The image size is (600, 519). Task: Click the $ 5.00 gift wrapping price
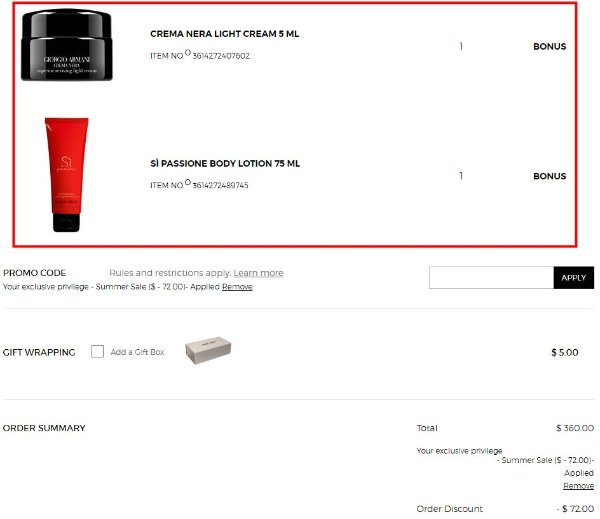point(565,353)
